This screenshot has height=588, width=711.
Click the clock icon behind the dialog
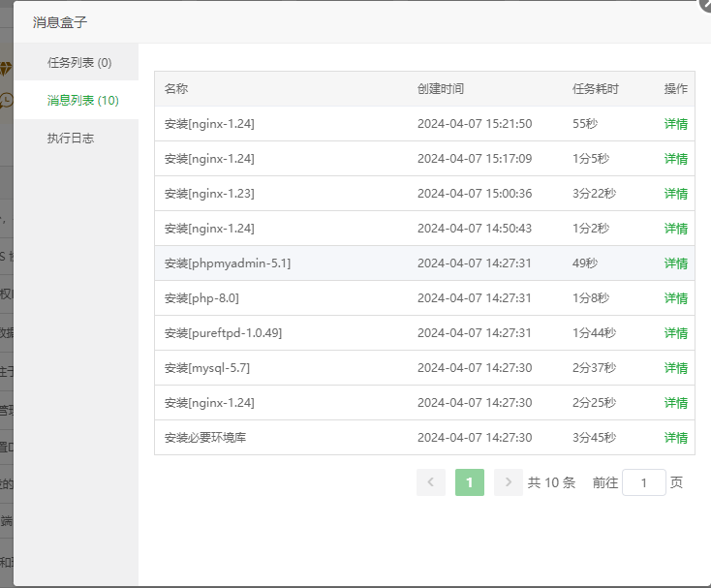coord(6,100)
